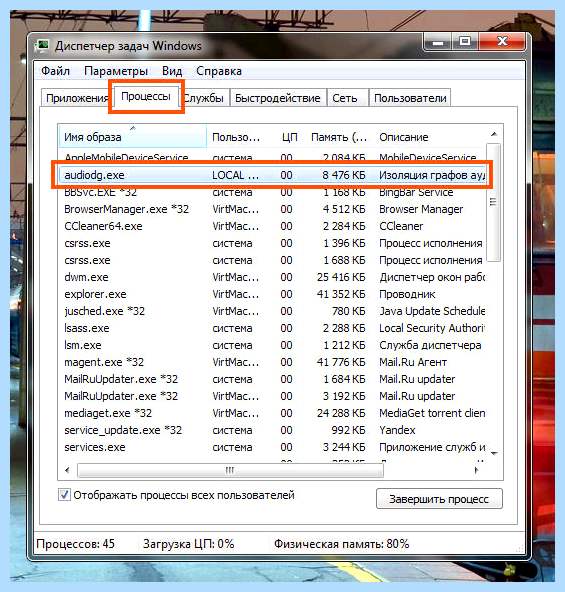Select MailRuUpdater.exe with 3 192 КБ
This screenshot has width=565, height=592.
272,396
